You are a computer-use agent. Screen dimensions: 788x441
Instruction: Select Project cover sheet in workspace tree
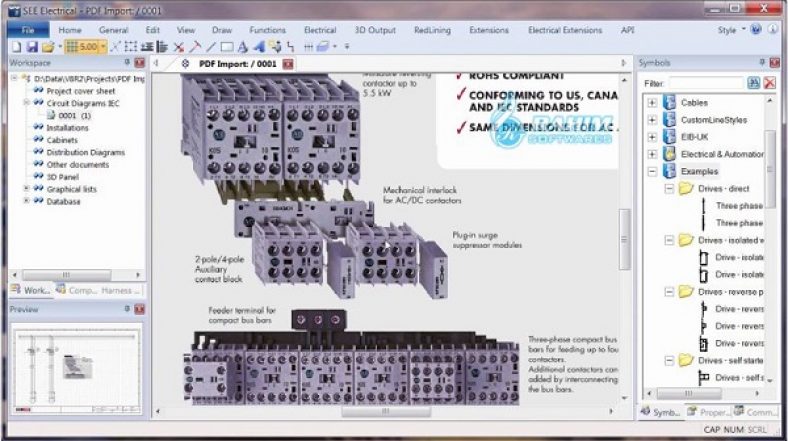tap(80, 91)
